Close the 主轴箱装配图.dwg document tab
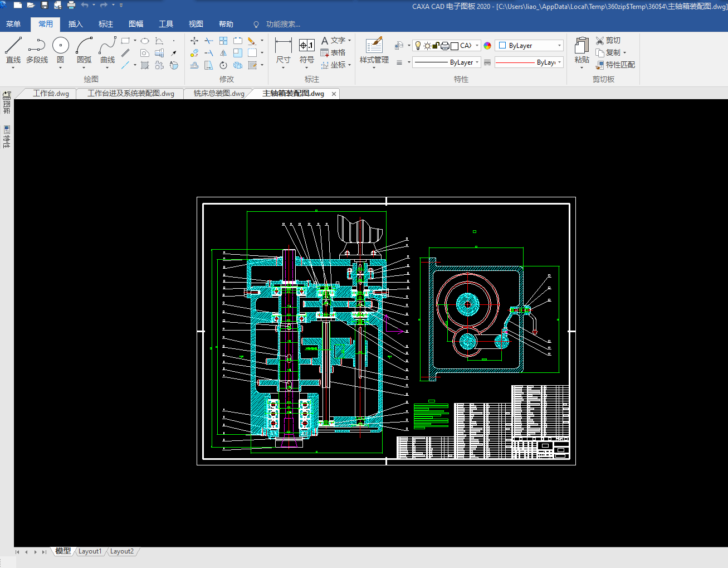The height and width of the screenshot is (568, 728). (x=334, y=94)
